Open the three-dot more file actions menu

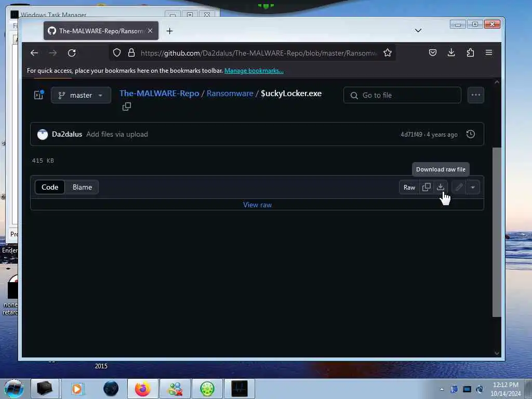pos(476,95)
